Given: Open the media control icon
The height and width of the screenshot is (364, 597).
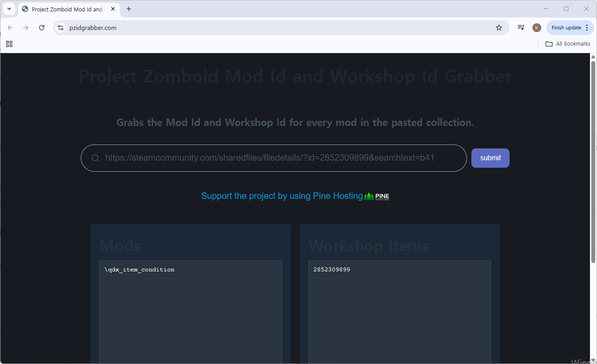Looking at the screenshot, I should [521, 28].
